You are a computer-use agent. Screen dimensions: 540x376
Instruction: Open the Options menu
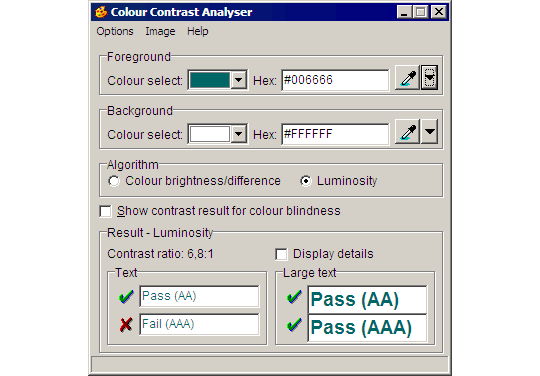coord(115,31)
